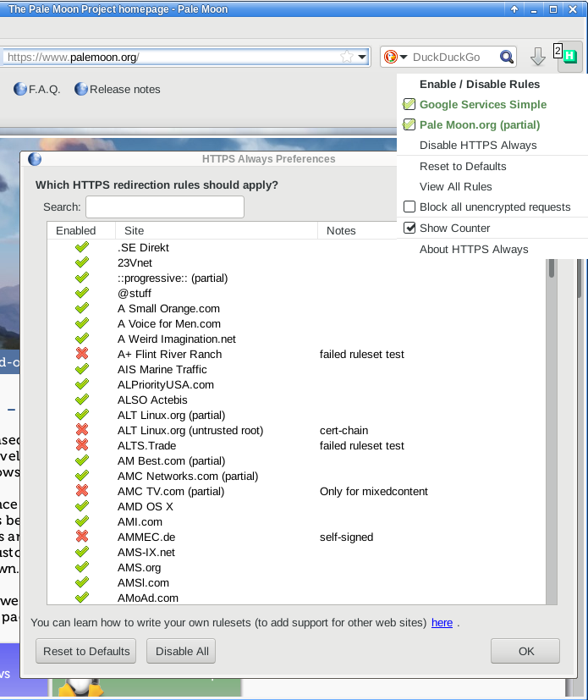The width and height of the screenshot is (588, 700).
Task: Select the A Voice for Men.com row
Action: (296, 323)
